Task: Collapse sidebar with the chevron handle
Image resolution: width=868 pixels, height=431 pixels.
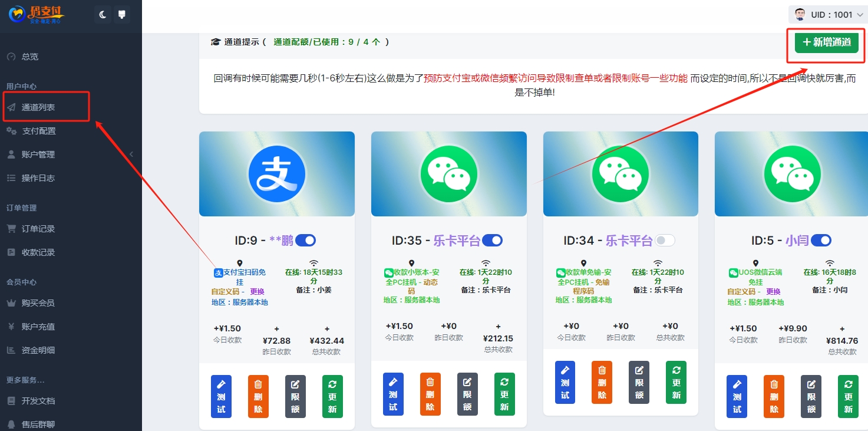Action: (x=131, y=154)
